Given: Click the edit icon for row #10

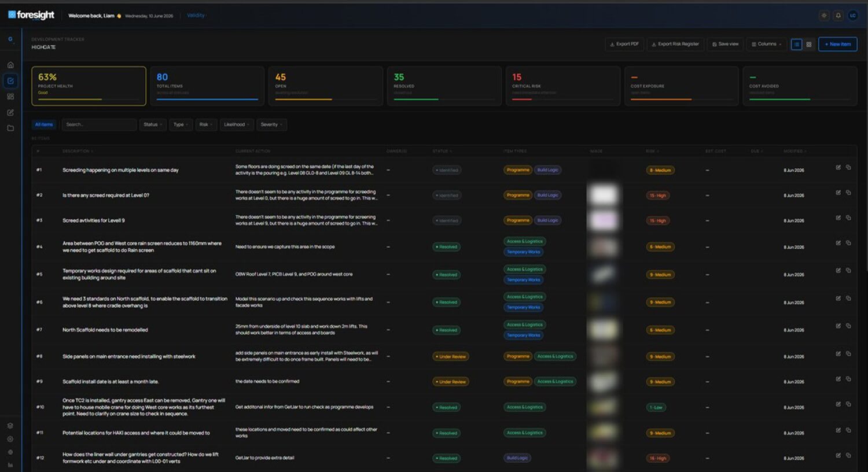Looking at the screenshot, I should [x=838, y=404].
